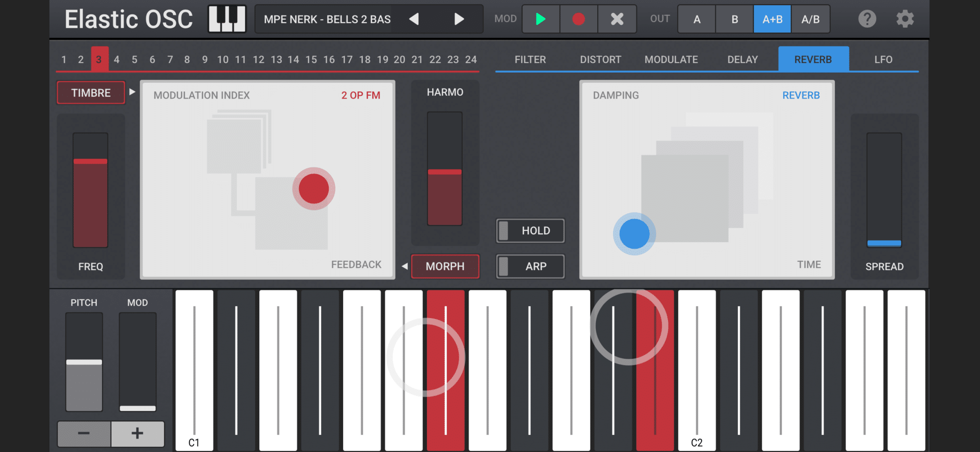Open the MPE NERK preset name selector
The height and width of the screenshot is (452, 980).
tap(327, 19)
